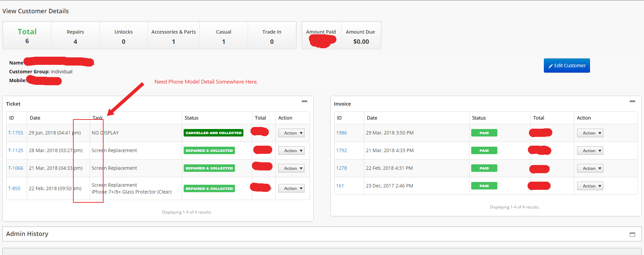Click invoice date 23 Dec, 2017 2:46 PM

click(x=389, y=186)
